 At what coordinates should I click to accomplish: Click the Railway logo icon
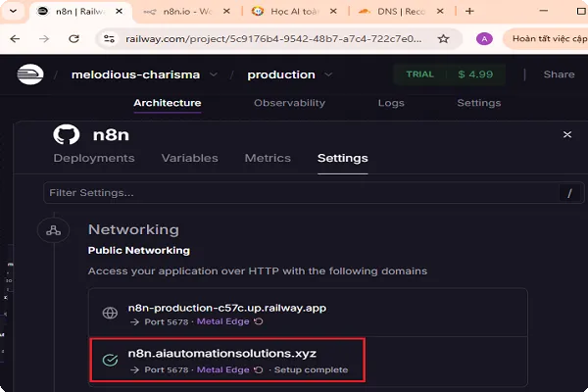click(x=30, y=74)
